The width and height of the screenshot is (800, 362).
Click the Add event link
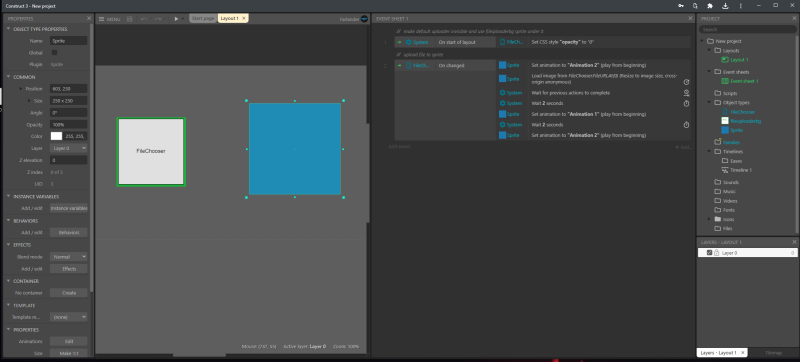coord(399,146)
